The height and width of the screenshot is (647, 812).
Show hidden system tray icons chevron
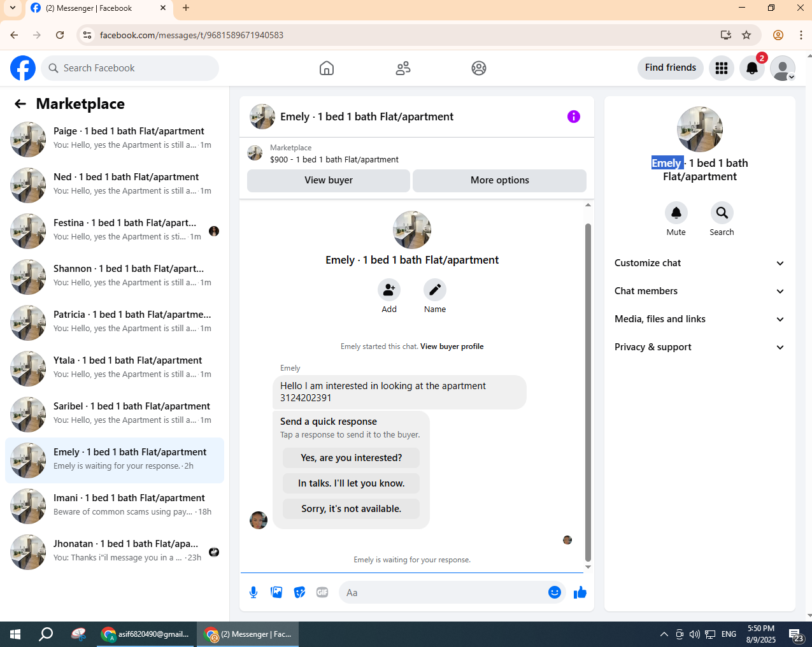[x=664, y=634]
